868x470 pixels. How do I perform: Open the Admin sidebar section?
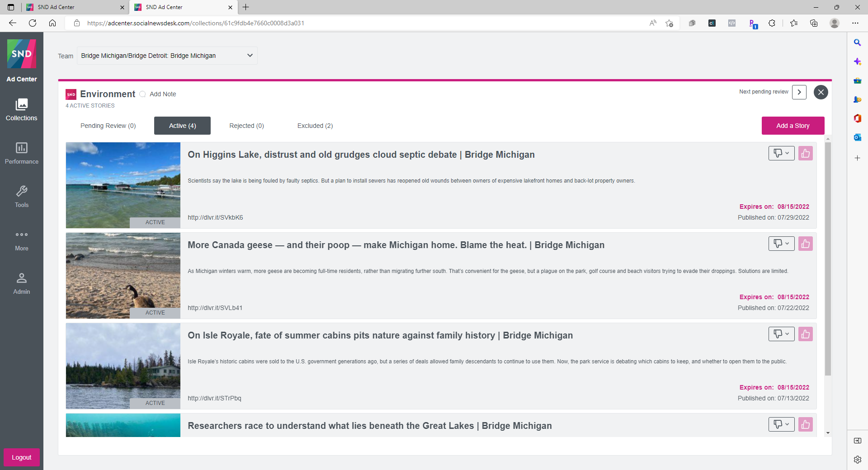tap(21, 284)
